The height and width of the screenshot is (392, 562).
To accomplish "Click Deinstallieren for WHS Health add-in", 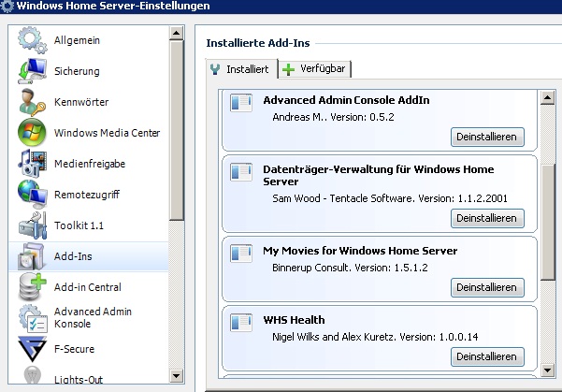I will click(487, 356).
